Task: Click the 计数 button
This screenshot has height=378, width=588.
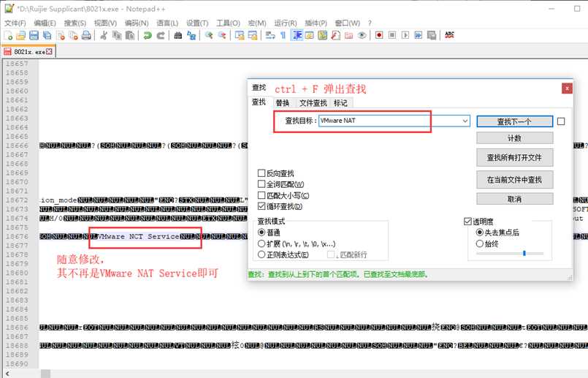Action: coord(513,138)
